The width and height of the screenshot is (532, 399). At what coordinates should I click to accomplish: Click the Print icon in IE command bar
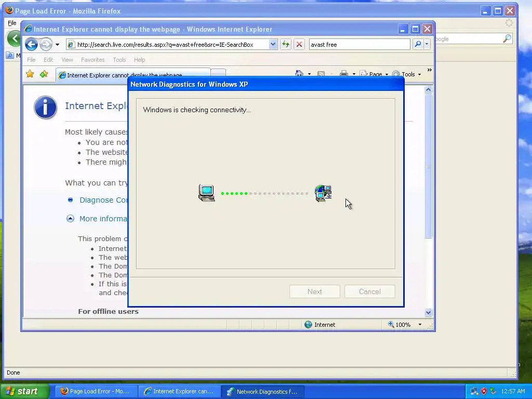(x=344, y=74)
